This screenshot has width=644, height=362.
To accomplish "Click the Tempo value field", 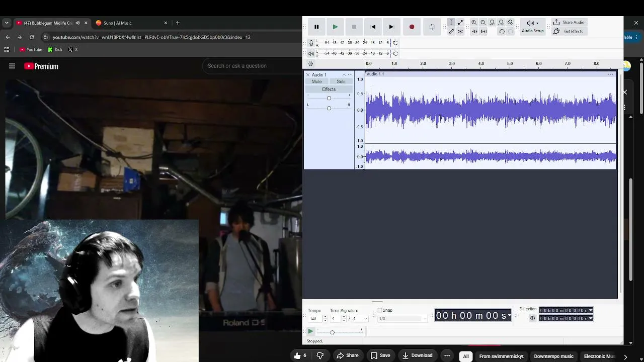I will click(x=314, y=319).
